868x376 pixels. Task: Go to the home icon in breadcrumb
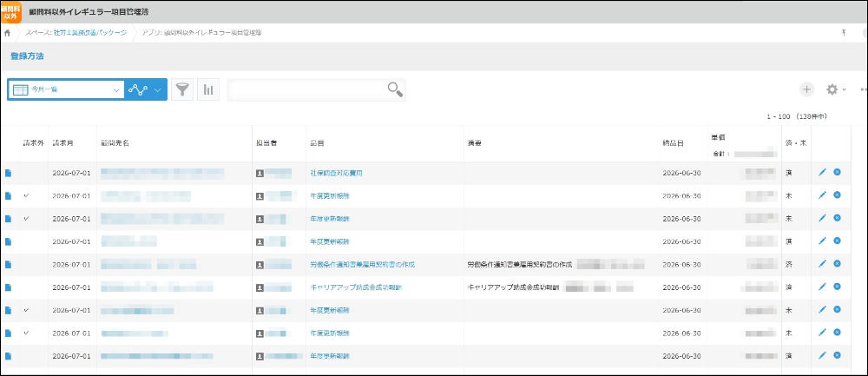pos(7,33)
